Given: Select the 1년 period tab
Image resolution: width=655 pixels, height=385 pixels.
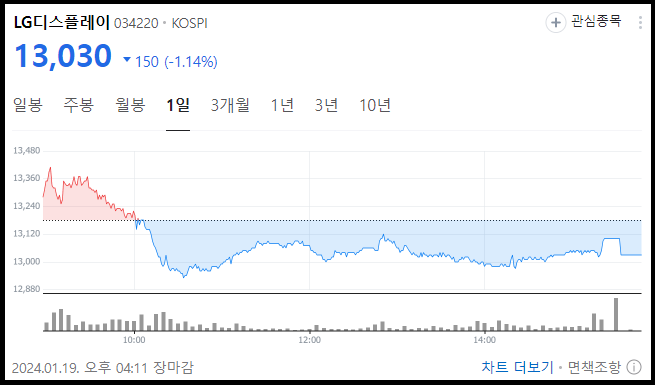Looking at the screenshot, I should [282, 105].
